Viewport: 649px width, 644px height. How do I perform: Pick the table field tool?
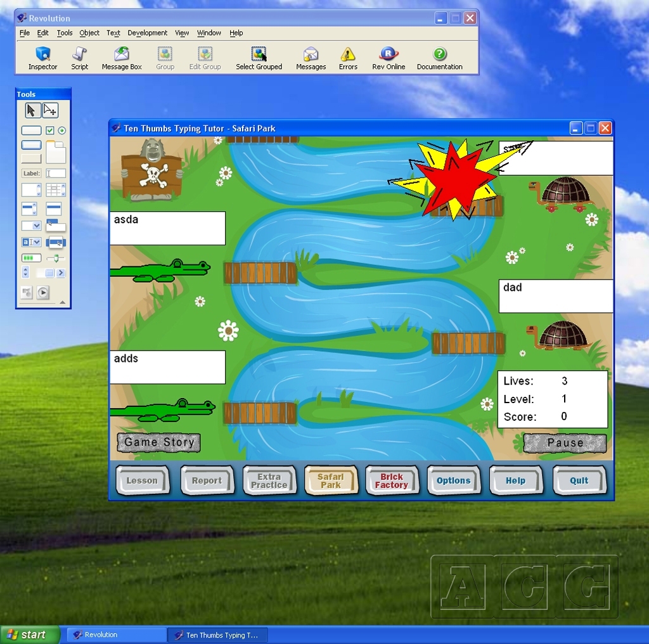(56, 190)
